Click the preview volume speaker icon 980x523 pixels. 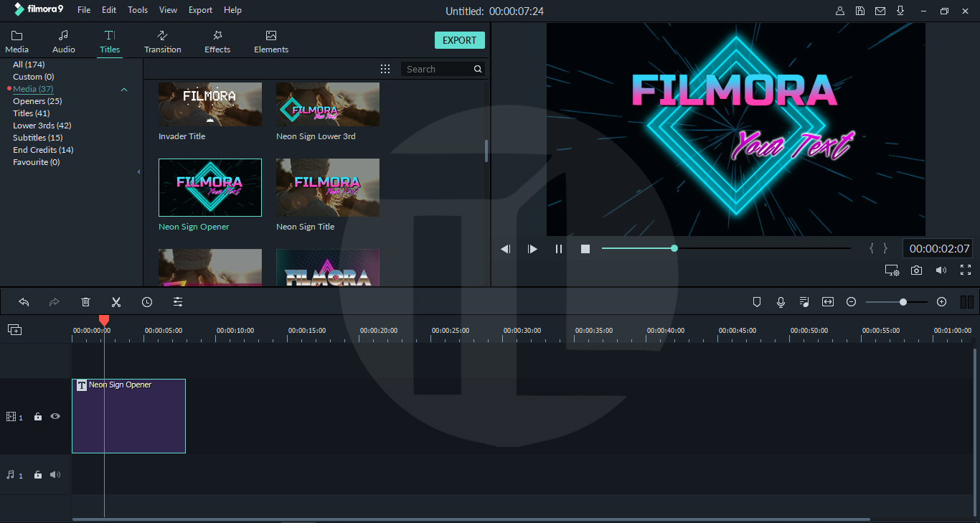tap(941, 270)
